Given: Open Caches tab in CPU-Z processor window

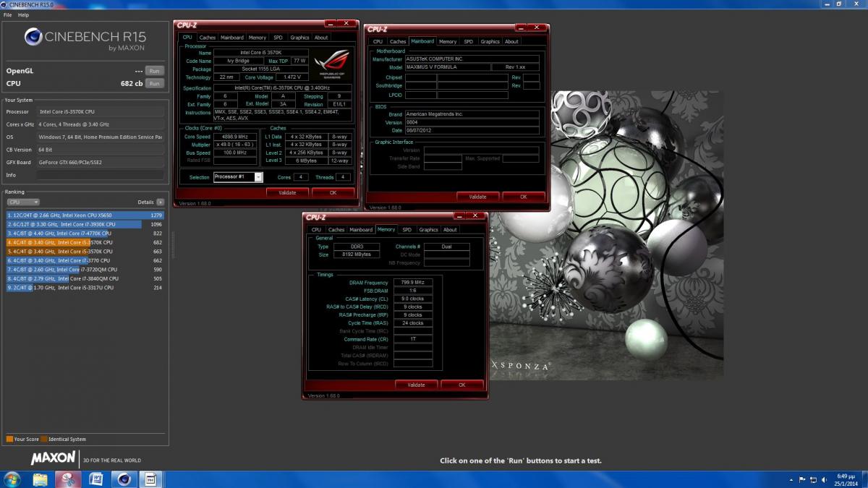Looking at the screenshot, I should (208, 38).
